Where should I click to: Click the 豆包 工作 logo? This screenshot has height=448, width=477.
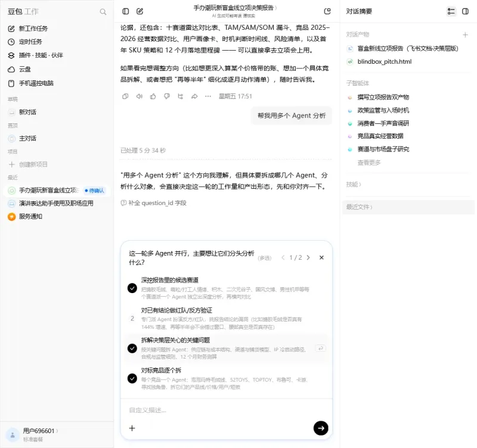(23, 11)
